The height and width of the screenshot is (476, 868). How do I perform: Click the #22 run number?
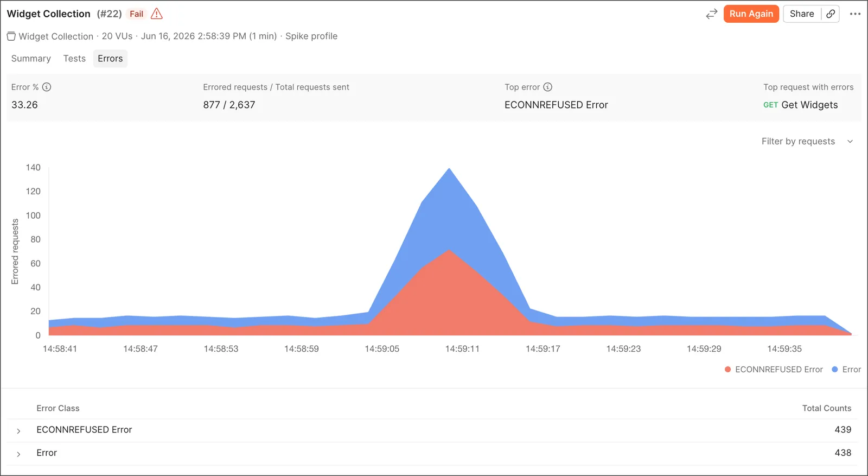click(x=110, y=14)
